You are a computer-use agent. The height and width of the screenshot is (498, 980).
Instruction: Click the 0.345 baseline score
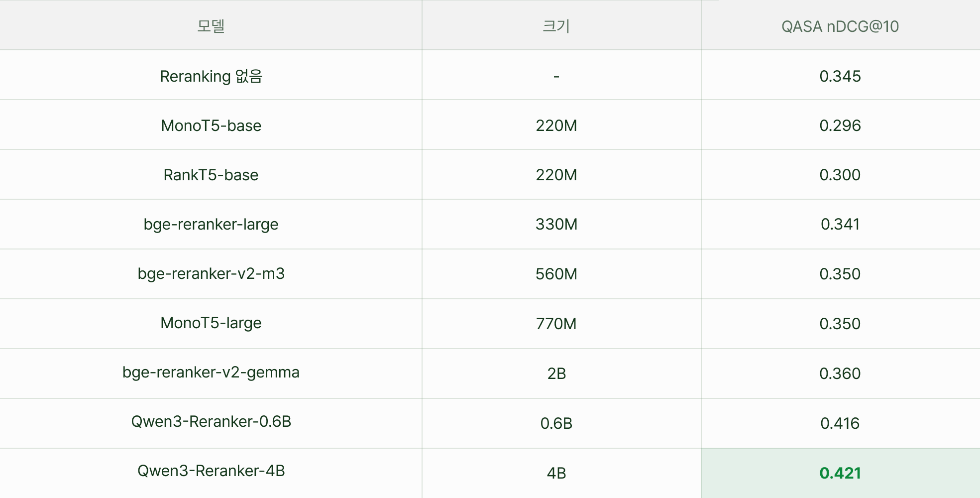(x=840, y=76)
